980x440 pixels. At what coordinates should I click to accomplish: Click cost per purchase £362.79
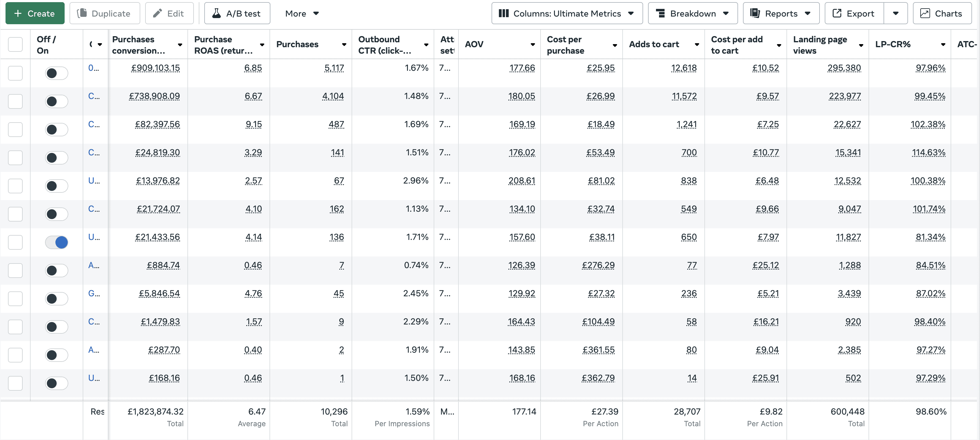tap(598, 378)
